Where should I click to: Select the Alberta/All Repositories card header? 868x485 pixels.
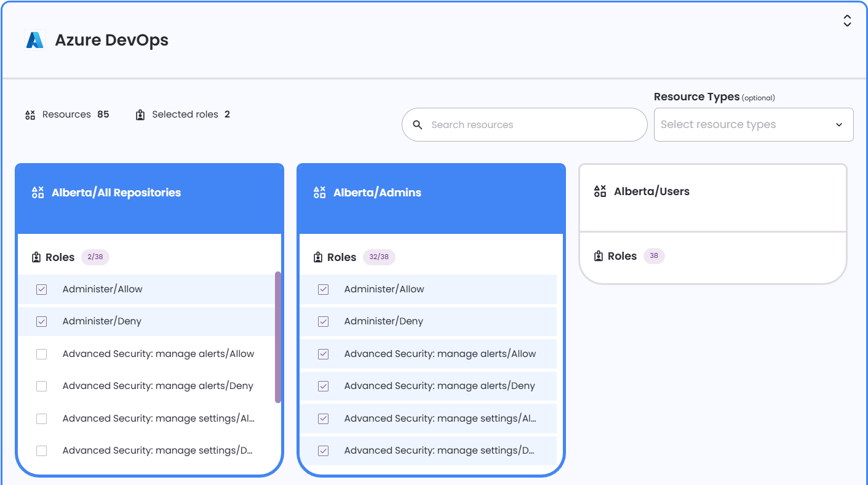click(149, 199)
